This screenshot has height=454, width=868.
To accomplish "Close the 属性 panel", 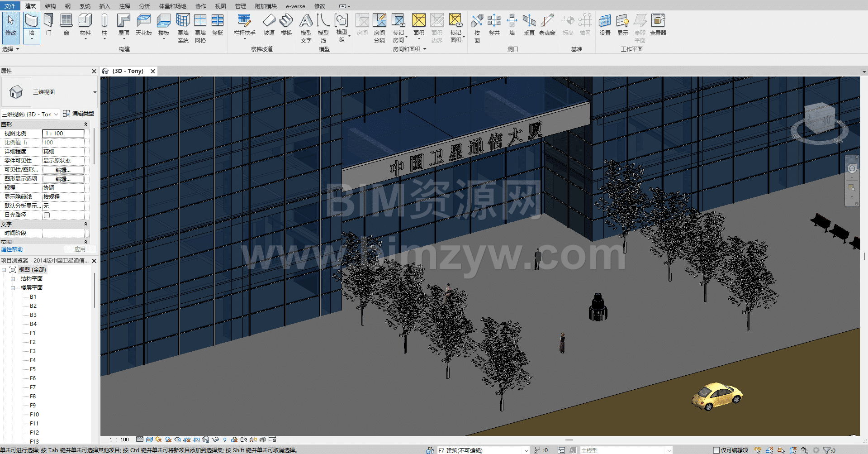I will [94, 71].
